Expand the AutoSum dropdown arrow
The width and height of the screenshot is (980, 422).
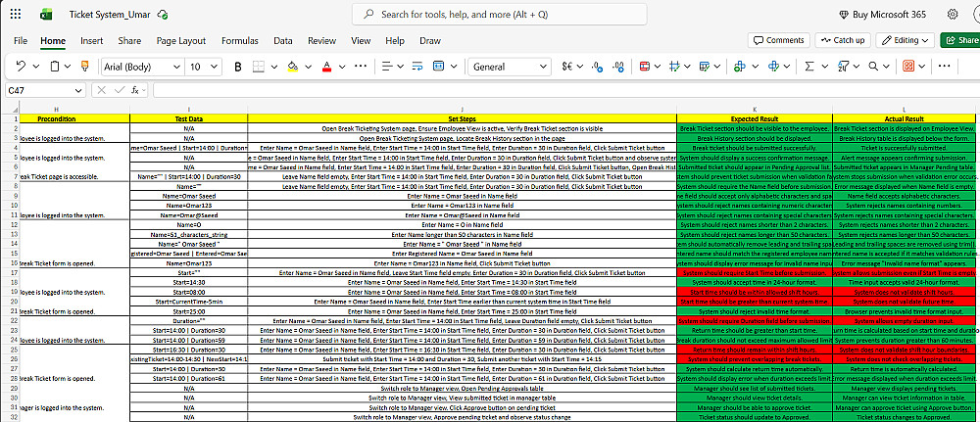pos(824,67)
